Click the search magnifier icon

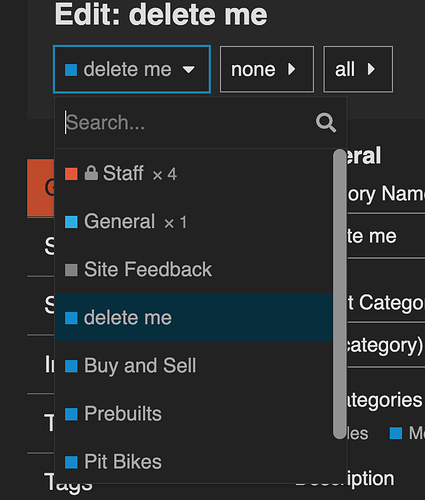tap(326, 123)
